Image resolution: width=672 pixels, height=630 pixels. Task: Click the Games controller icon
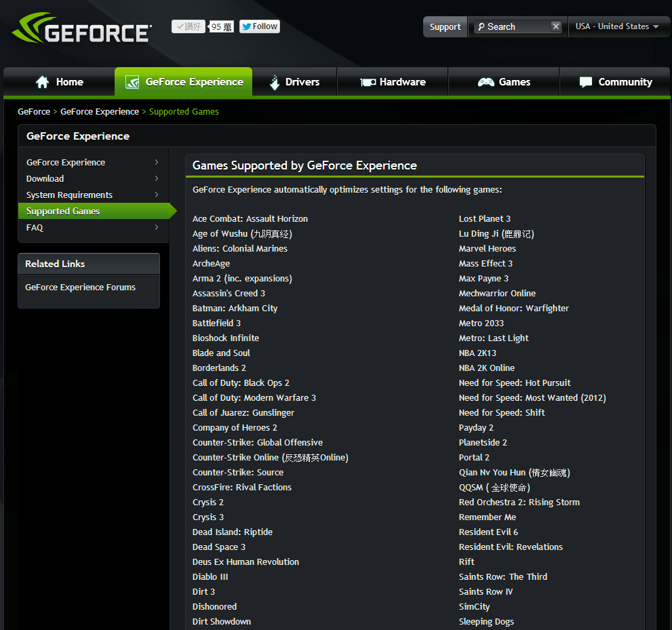[x=486, y=82]
